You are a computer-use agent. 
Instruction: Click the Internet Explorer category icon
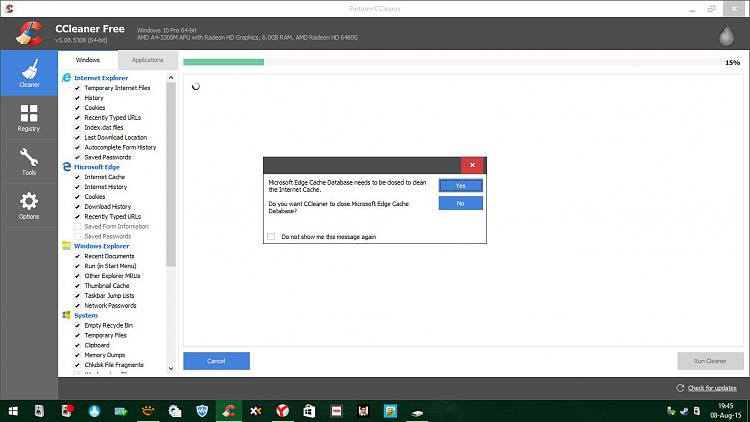66,78
